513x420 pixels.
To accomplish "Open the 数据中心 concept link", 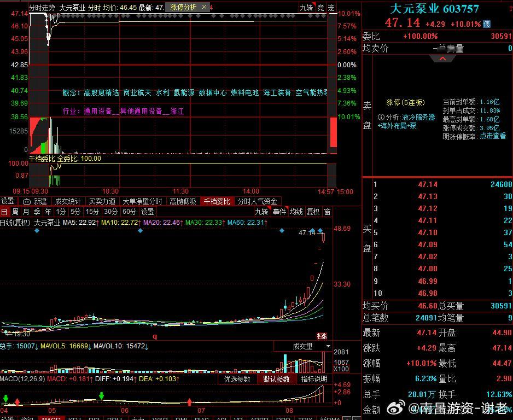I will click(x=213, y=93).
